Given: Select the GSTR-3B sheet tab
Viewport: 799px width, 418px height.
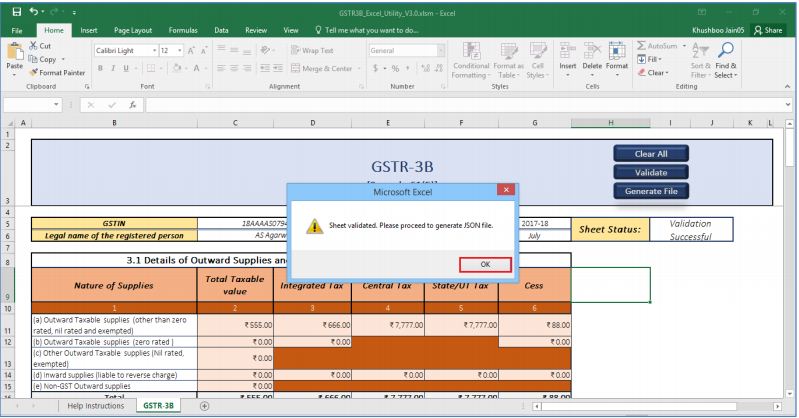Looking at the screenshot, I should tap(158, 406).
